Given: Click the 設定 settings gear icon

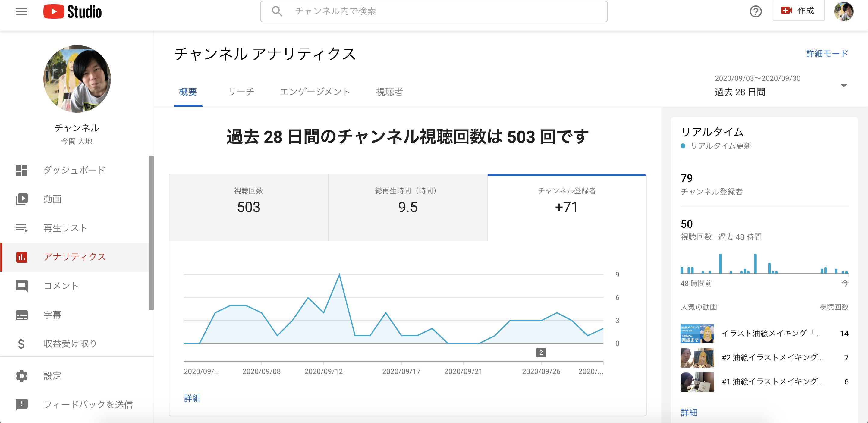Looking at the screenshot, I should coord(22,375).
